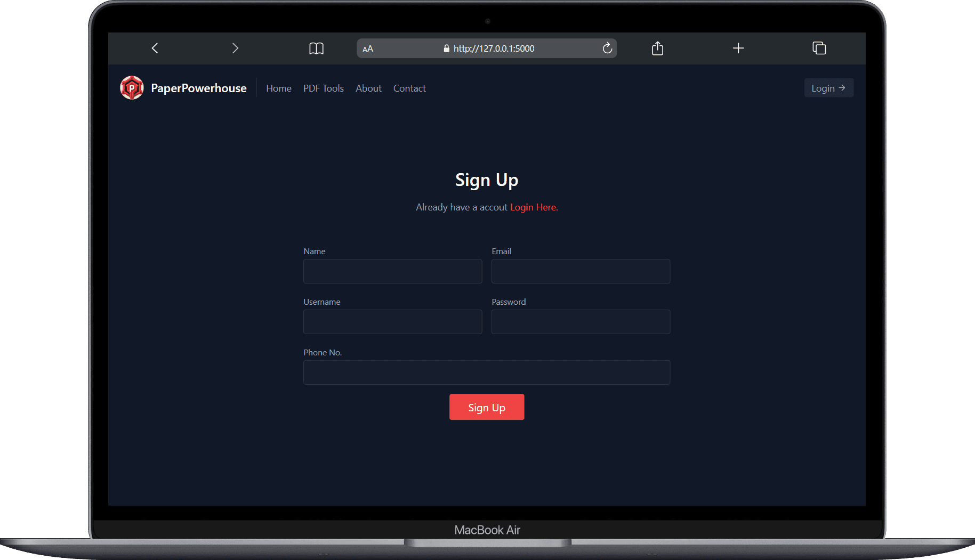Viewport: 975px width, 560px height.
Task: Show all tabs overview icon
Action: (819, 48)
